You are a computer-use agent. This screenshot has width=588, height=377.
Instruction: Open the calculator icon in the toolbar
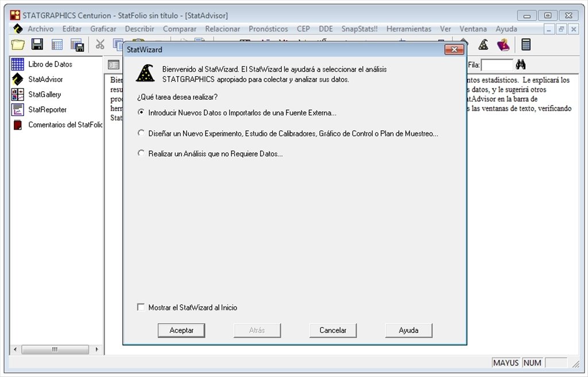click(x=526, y=45)
